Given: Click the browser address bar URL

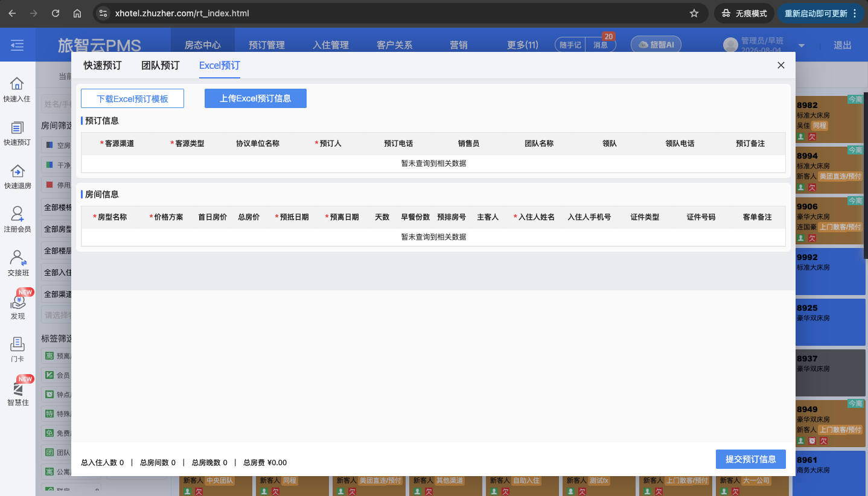Looking at the screenshot, I should click(182, 13).
